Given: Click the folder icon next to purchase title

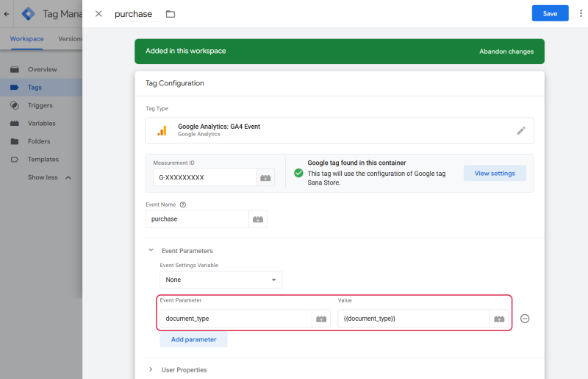Looking at the screenshot, I should [171, 14].
